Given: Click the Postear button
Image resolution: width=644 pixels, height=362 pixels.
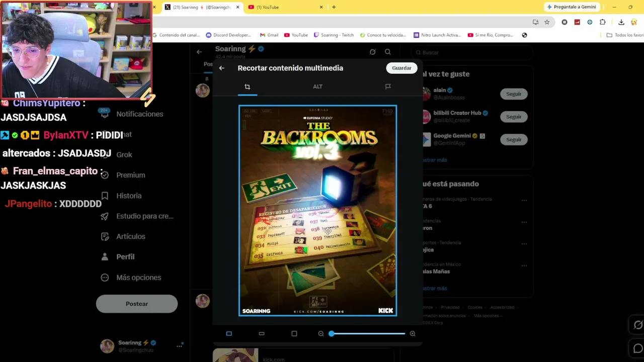Looking at the screenshot, I should 137,304.
